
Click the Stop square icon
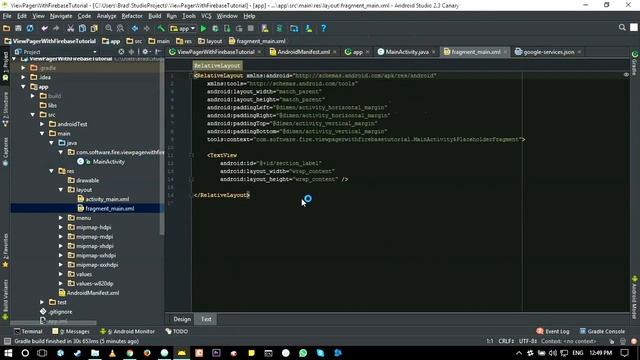pyautogui.click(x=251, y=28)
